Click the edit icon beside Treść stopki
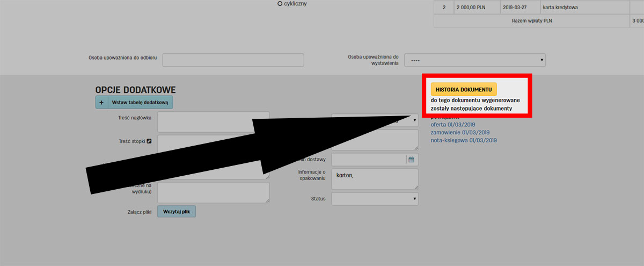Image resolution: width=644 pixels, height=266 pixels. [149, 141]
